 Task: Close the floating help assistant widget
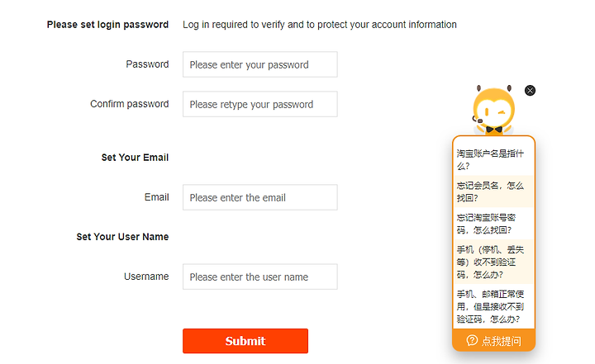tap(530, 90)
